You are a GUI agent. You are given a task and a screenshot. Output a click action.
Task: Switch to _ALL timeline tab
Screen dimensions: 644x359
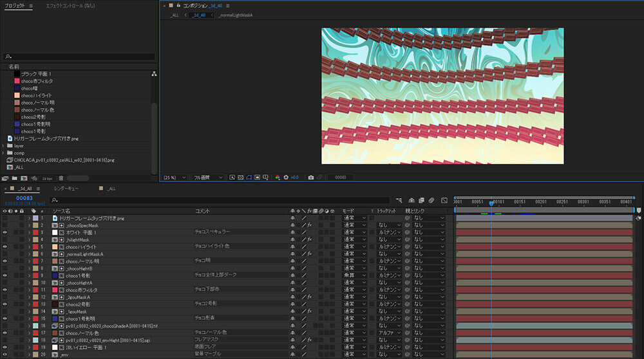tap(111, 189)
